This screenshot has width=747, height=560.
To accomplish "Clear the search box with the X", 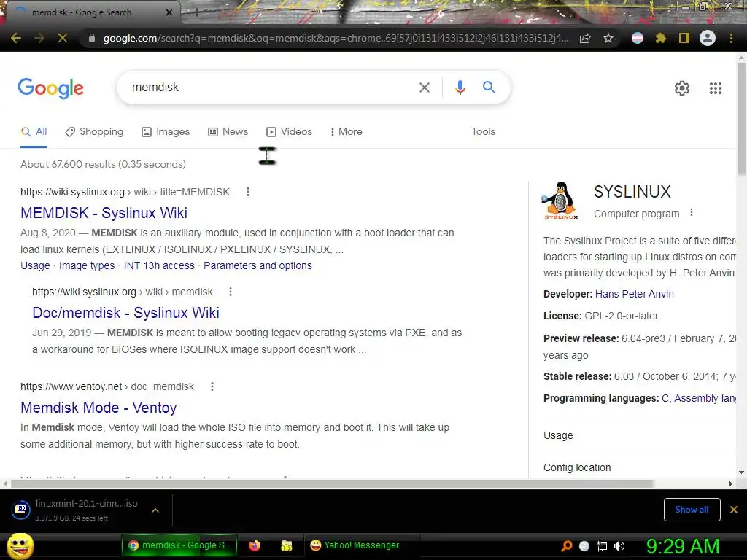I will [x=425, y=87].
